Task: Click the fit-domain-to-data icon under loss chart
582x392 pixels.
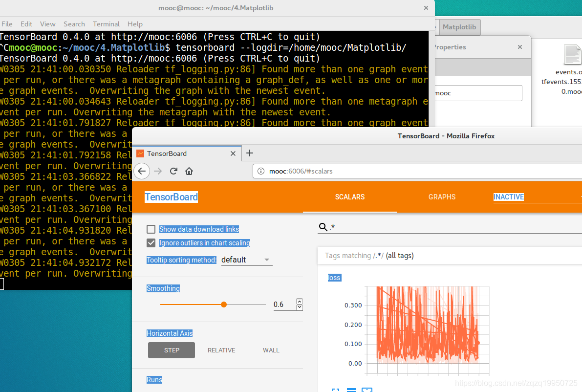Action: [366, 390]
